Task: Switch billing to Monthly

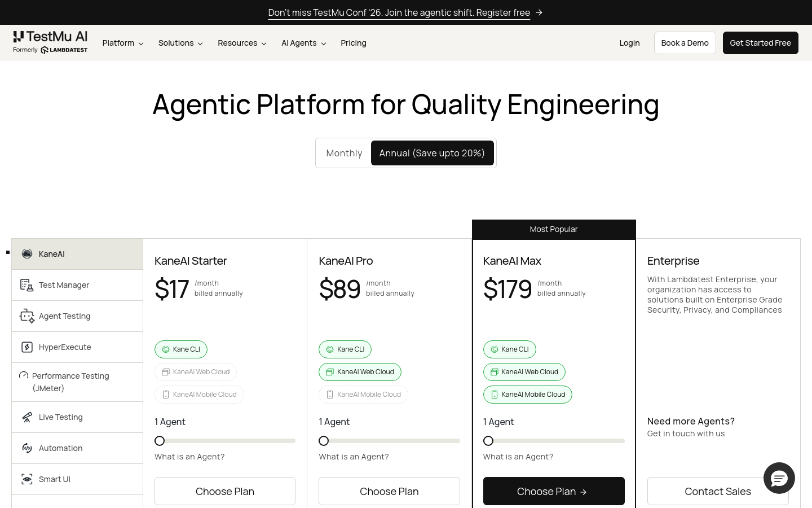Action: (x=344, y=153)
